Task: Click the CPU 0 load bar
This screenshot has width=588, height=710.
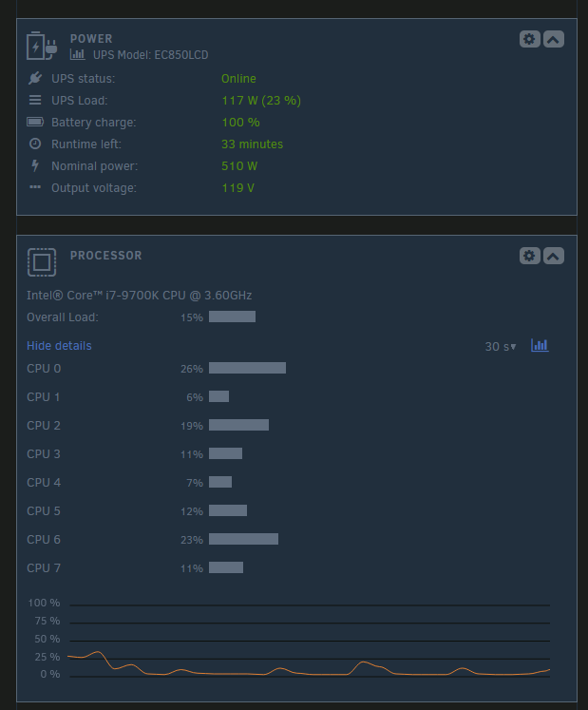Action: pos(247,368)
